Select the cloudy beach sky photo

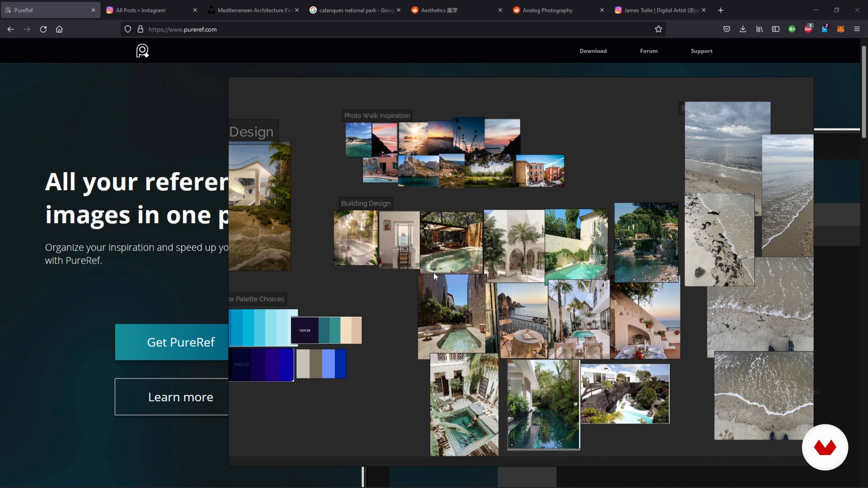pos(724,148)
